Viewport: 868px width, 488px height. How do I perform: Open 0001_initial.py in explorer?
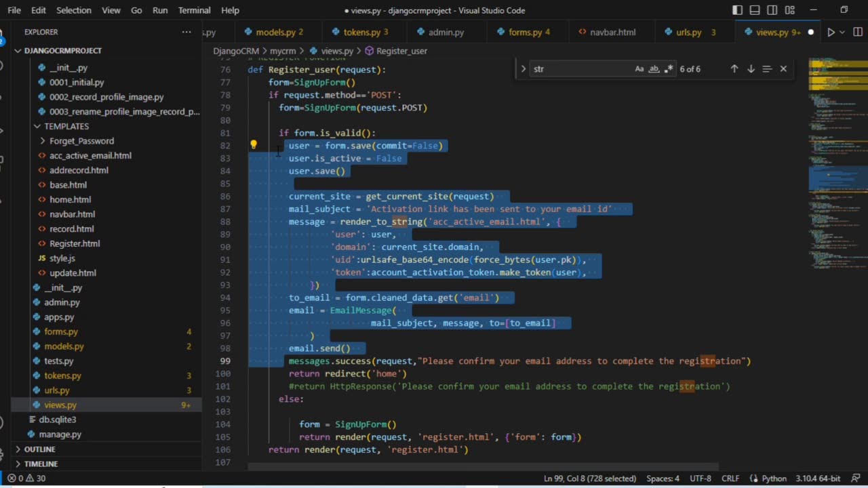(x=77, y=82)
